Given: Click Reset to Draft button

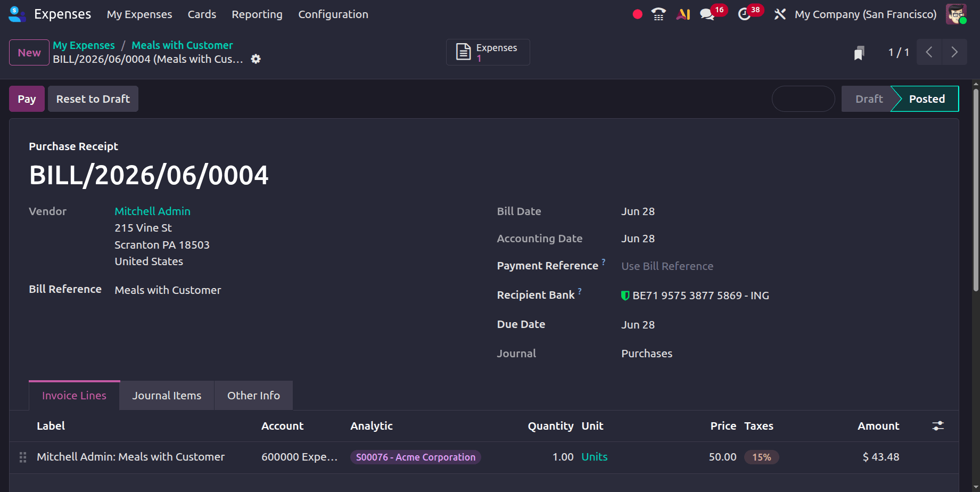Looking at the screenshot, I should click(93, 99).
